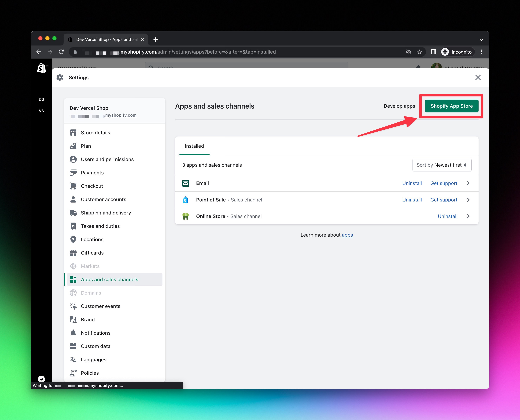Open Chrome three-dot menu
This screenshot has height=420, width=520.
(x=482, y=52)
